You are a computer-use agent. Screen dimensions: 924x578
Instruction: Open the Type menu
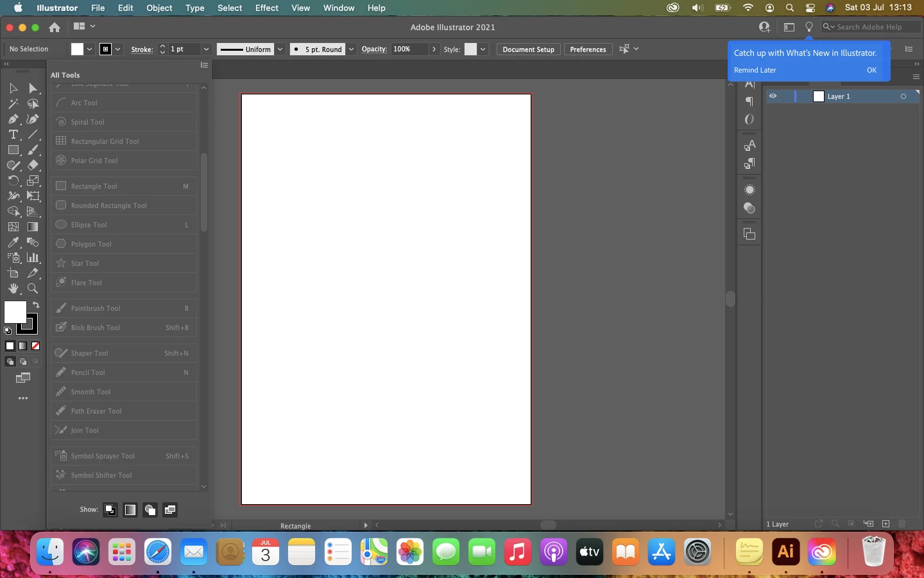[195, 8]
